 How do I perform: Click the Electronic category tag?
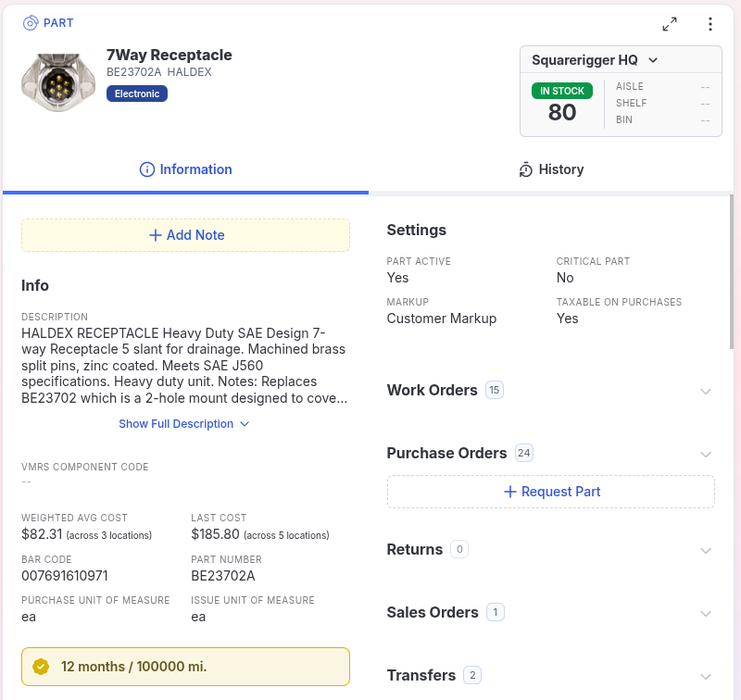(137, 94)
